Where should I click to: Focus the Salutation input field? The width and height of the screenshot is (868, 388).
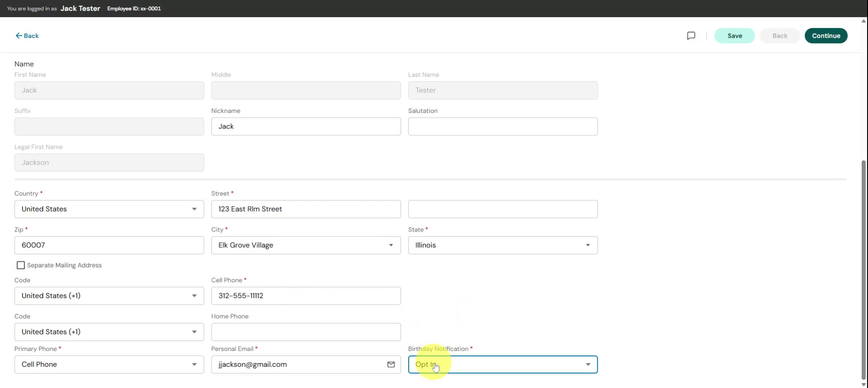click(x=503, y=127)
